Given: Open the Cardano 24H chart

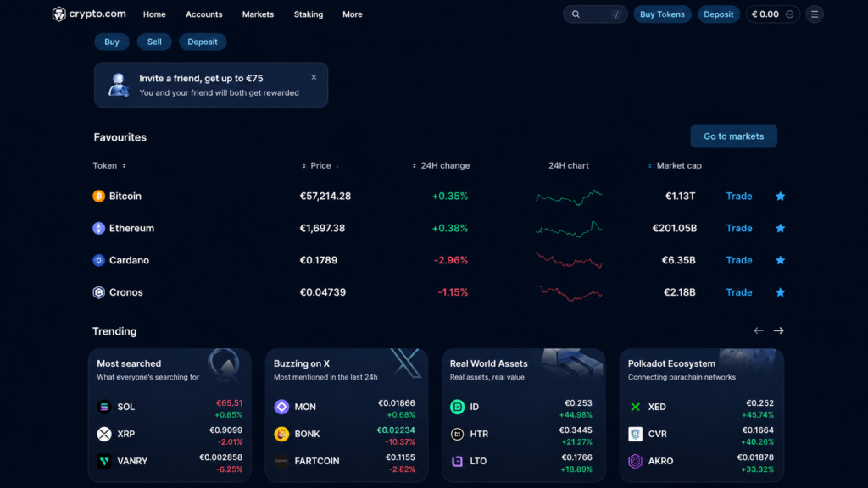Looking at the screenshot, I should [569, 260].
